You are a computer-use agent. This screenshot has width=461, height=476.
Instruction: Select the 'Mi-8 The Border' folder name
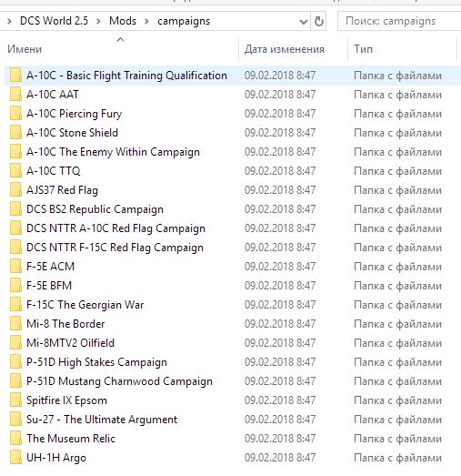click(65, 324)
